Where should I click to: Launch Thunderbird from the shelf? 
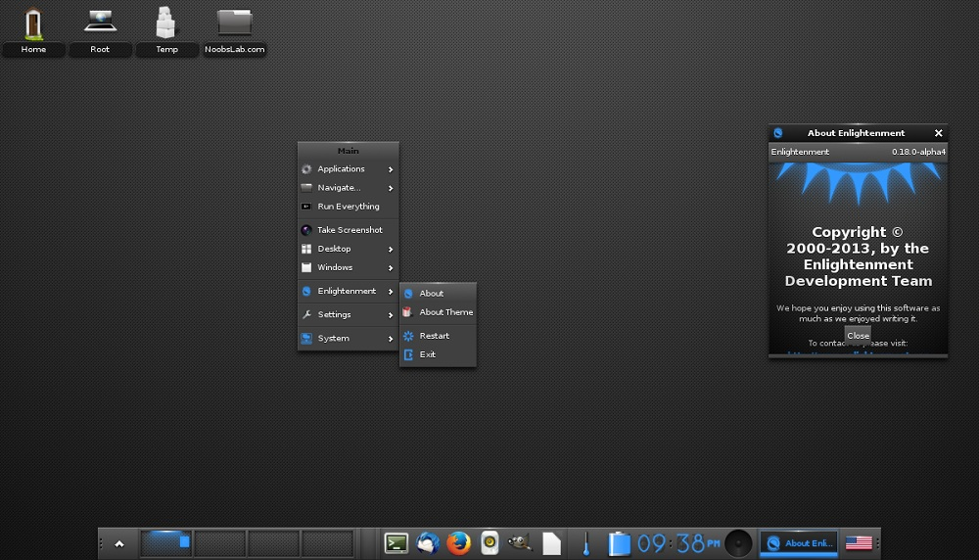(428, 542)
